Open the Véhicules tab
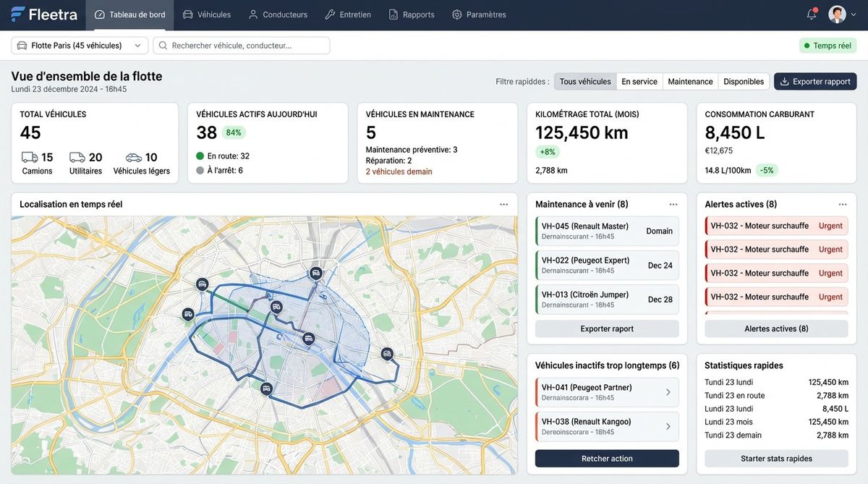Viewport: 868px width, 484px height. (x=207, y=14)
